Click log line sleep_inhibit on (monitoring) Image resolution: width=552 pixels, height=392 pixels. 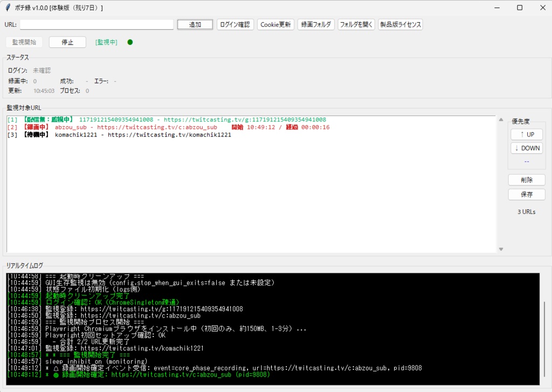(77, 361)
